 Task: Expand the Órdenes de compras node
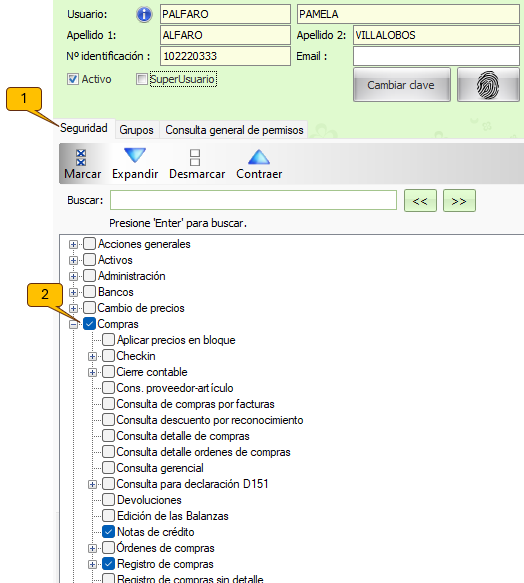point(92,548)
